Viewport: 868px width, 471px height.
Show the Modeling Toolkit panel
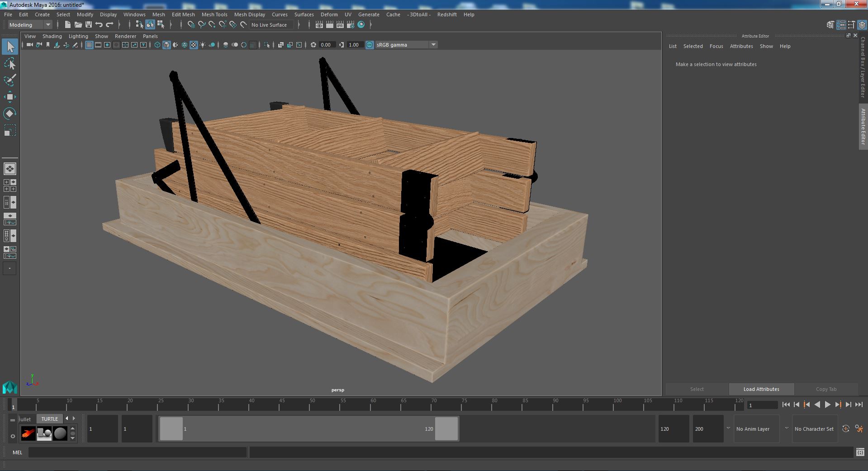(830, 25)
